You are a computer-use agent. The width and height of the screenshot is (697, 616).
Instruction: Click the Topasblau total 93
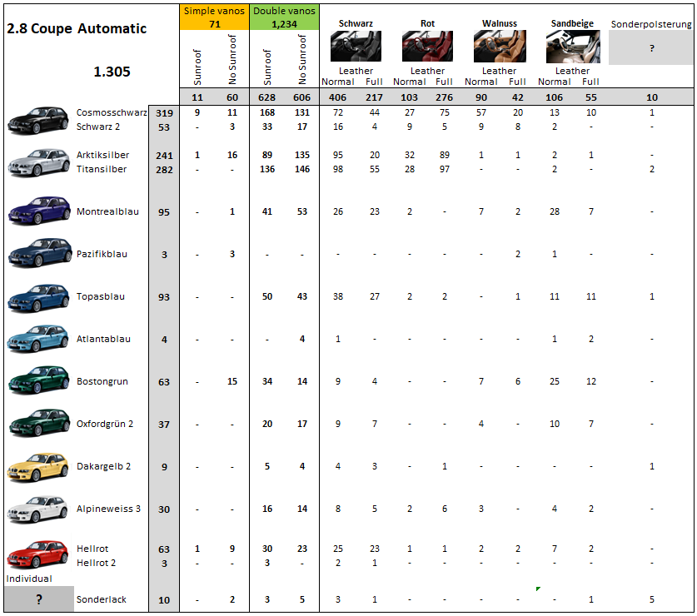(x=164, y=297)
